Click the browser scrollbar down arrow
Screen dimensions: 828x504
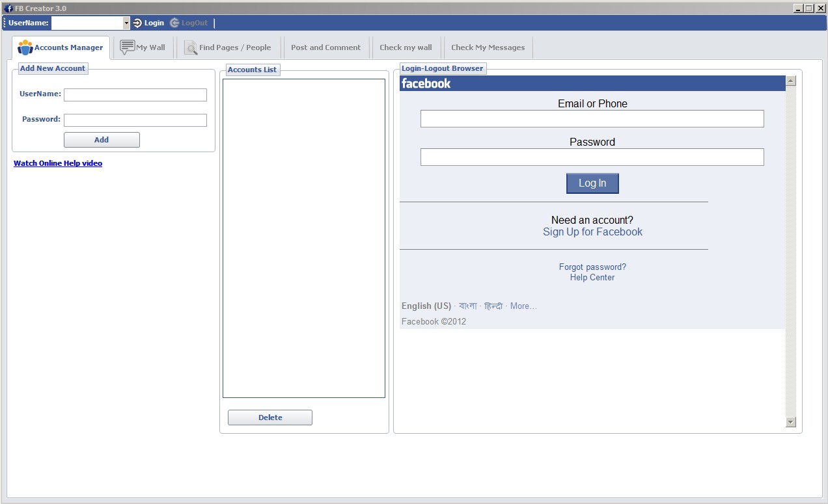click(791, 422)
